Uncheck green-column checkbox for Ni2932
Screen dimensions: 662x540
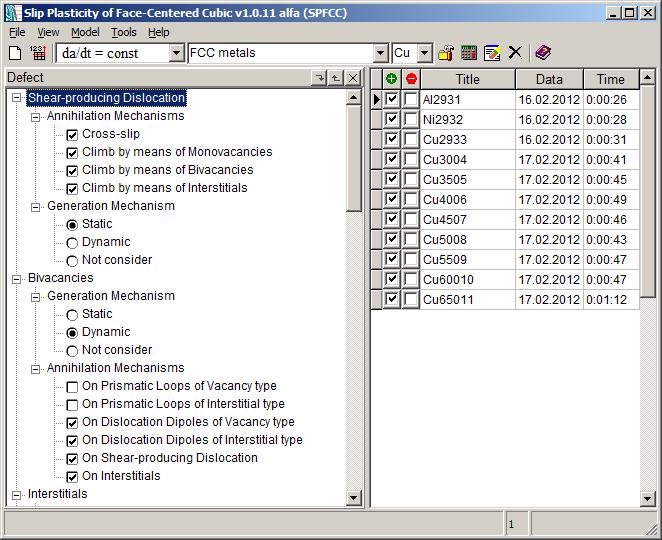(x=392, y=119)
